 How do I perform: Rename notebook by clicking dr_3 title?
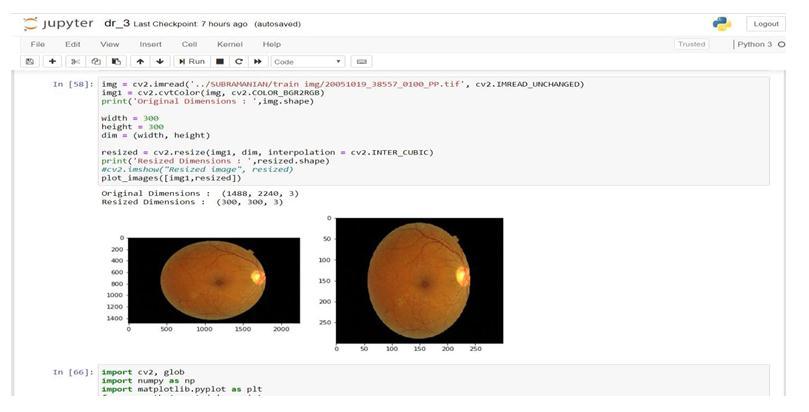point(117,23)
